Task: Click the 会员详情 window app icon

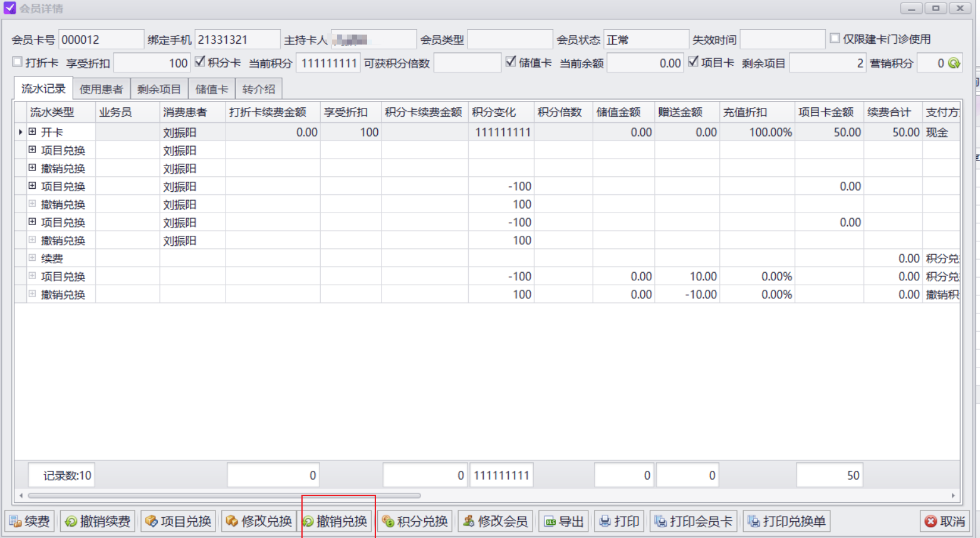Action: click(x=9, y=8)
